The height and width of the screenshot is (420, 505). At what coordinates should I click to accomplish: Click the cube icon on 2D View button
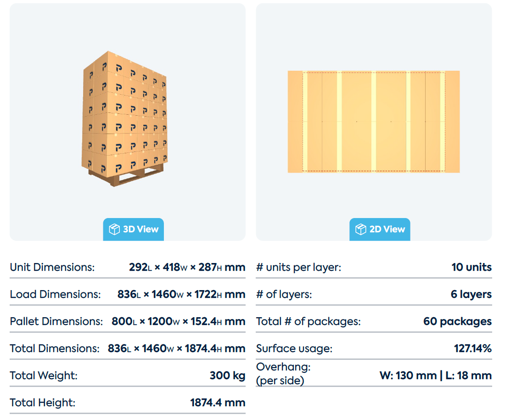point(361,229)
